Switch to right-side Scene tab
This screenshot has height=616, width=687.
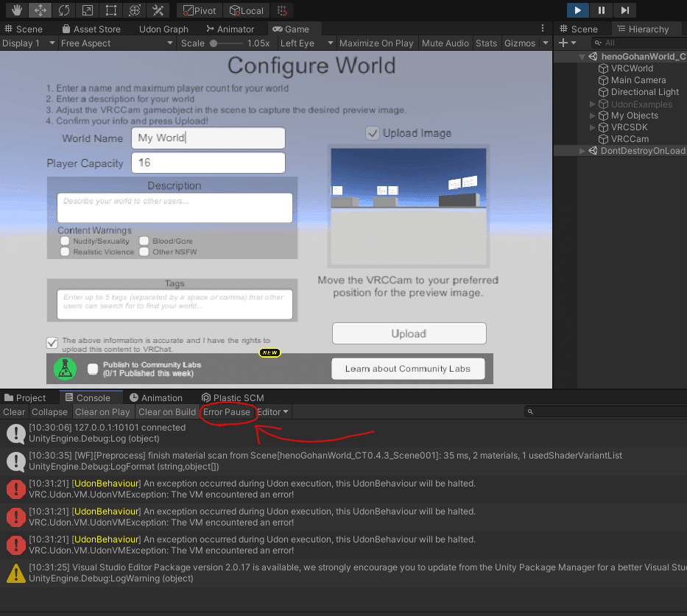(579, 29)
